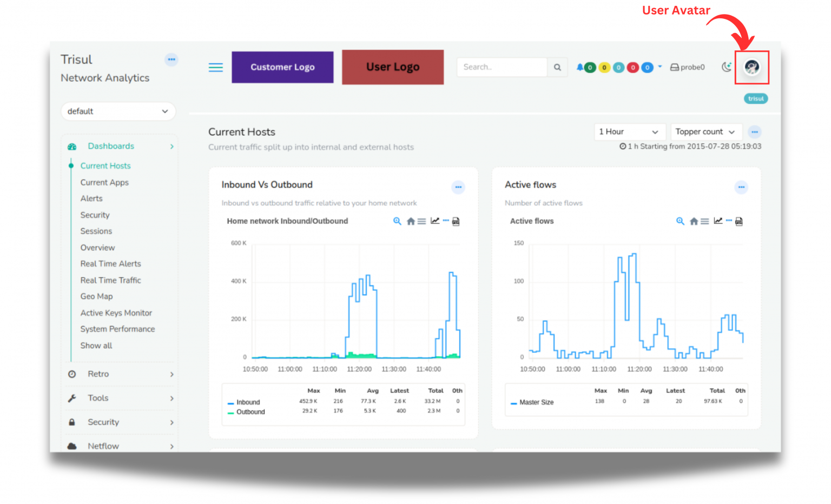This screenshot has width=831, height=504.
Task: Open the options ellipsis beside Trisul title
Action: click(172, 59)
